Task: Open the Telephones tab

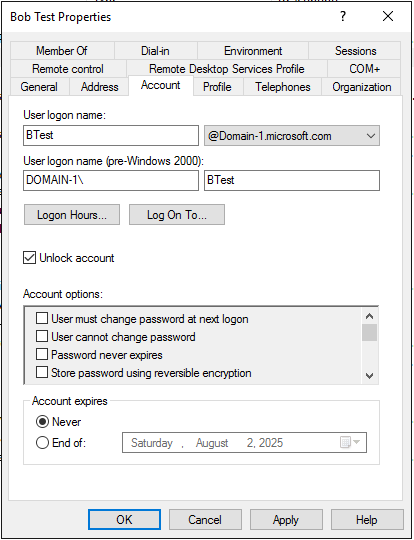Action: [282, 87]
